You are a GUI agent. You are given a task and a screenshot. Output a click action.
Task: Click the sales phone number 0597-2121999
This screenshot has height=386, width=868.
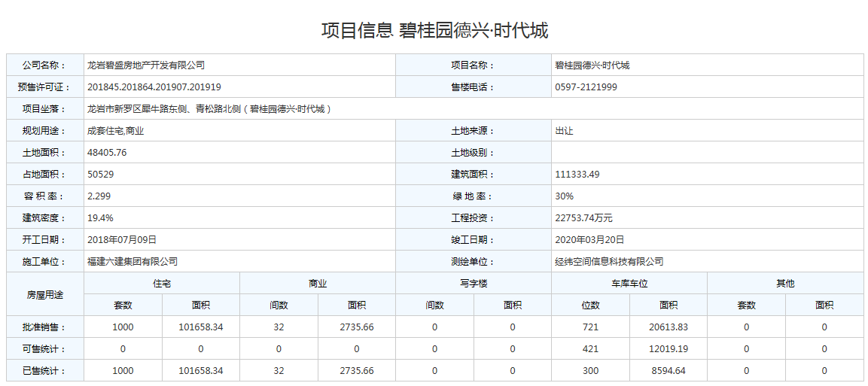pos(586,87)
